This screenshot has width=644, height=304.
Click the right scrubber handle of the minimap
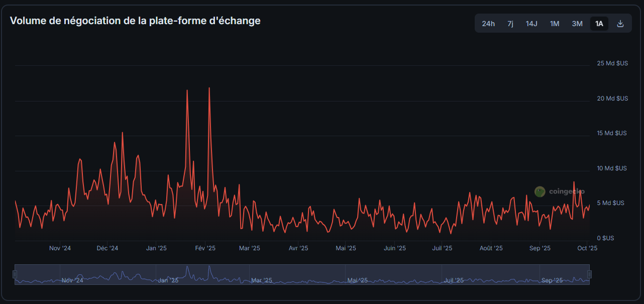[590, 274]
